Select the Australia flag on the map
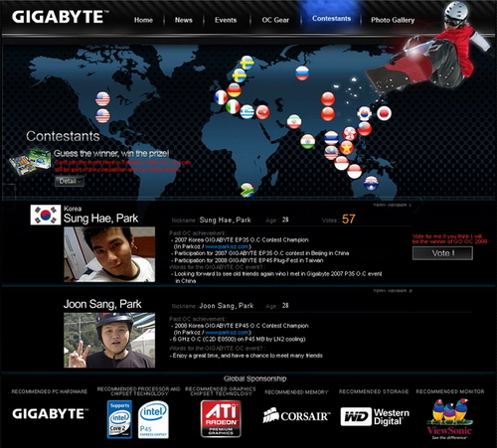Screen dimensions: 497x448 [371, 183]
